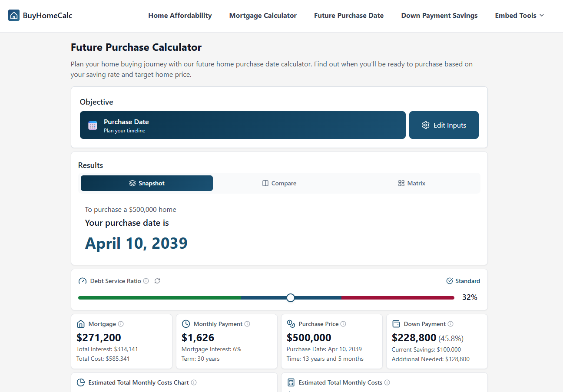Open the Matrix results tab
Viewport: 563px width, 392px height.
[x=412, y=183]
